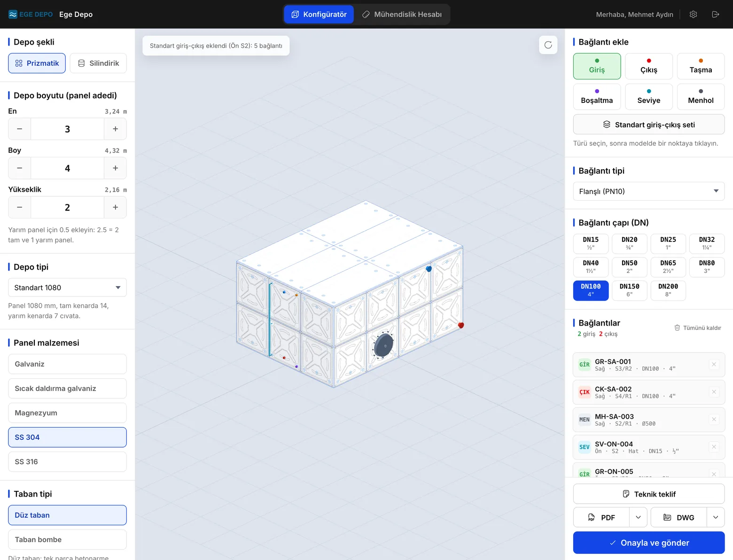Viewport: 733px width, 560px height.
Task: Decrease En panel count with minus
Action: 20,129
